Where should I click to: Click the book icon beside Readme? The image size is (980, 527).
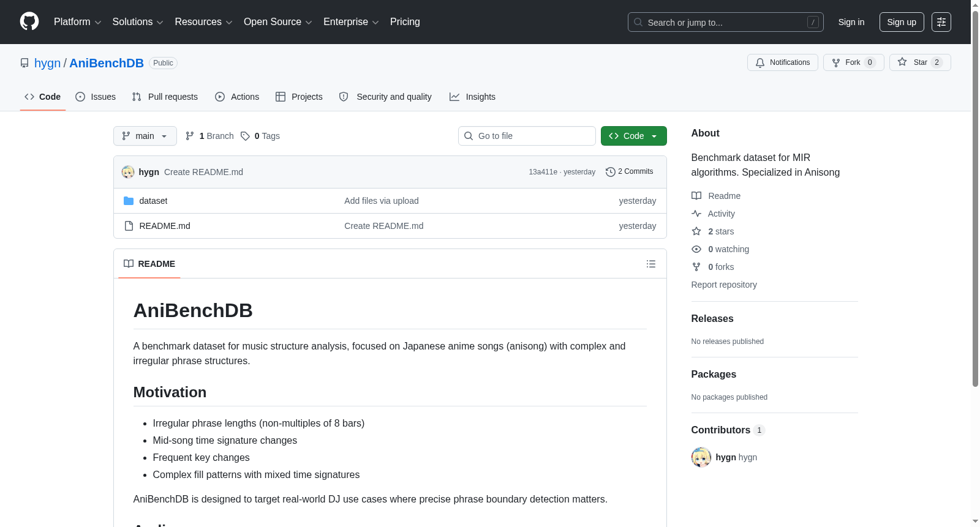point(696,196)
